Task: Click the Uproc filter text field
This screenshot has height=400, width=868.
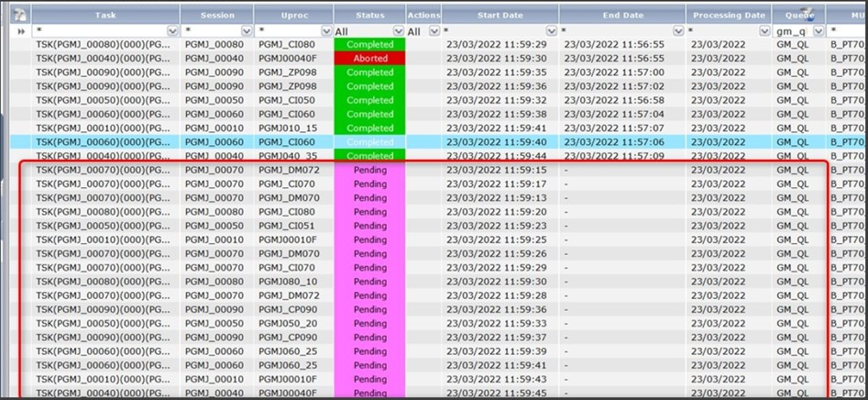Action: click(289, 31)
